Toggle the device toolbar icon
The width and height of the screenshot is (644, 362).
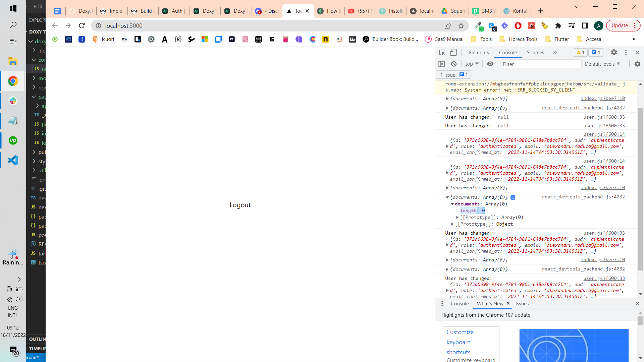pyautogui.click(x=453, y=53)
